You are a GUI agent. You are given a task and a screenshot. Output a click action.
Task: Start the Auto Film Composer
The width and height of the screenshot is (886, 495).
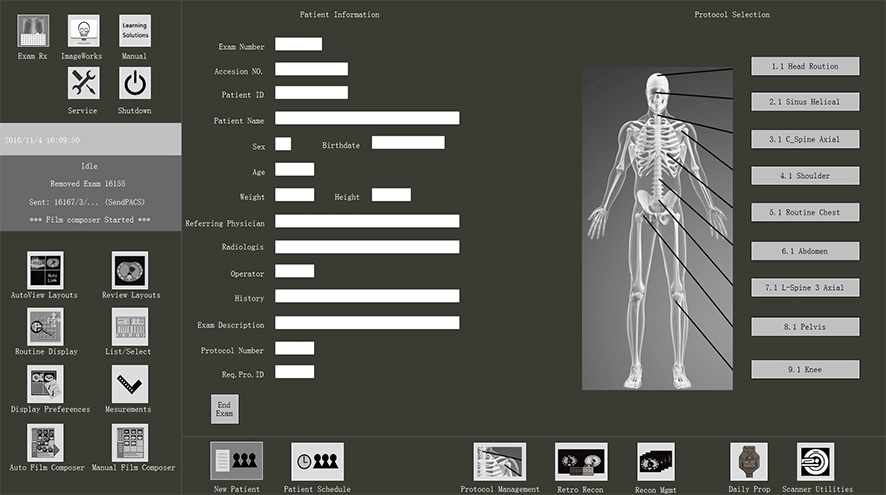coord(45,443)
